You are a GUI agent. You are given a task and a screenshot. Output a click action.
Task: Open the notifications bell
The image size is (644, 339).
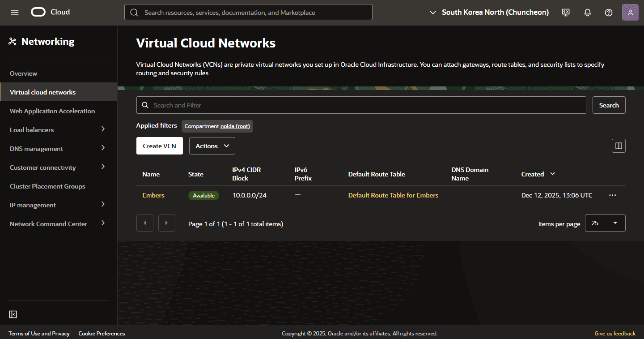pyautogui.click(x=588, y=13)
